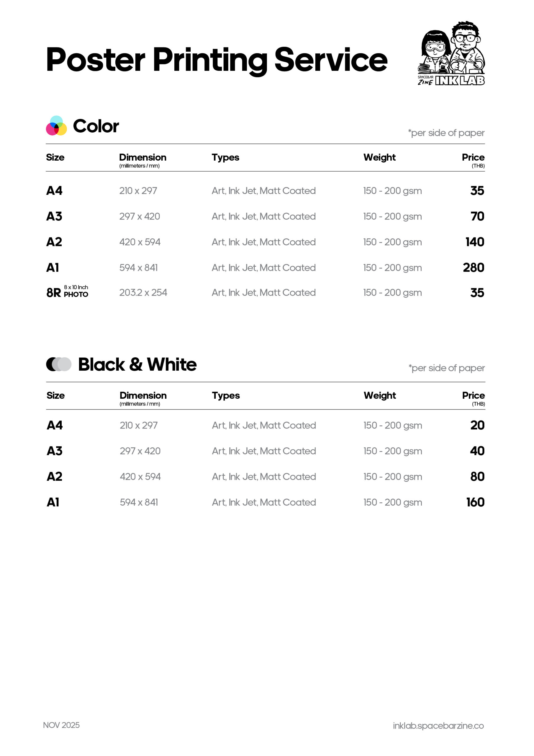This screenshot has height=756, width=534.
Task: Click the Color table's Price header
Action: 473,157
